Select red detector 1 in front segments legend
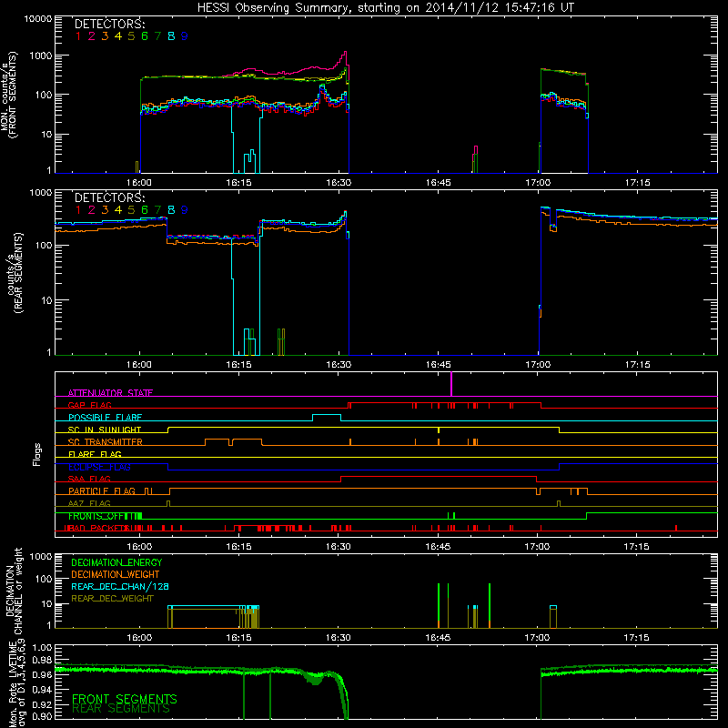This screenshot has width=728, height=728. tap(78, 36)
